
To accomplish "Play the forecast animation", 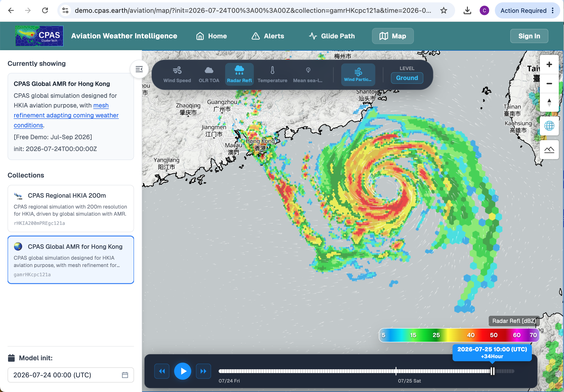I will click(183, 371).
